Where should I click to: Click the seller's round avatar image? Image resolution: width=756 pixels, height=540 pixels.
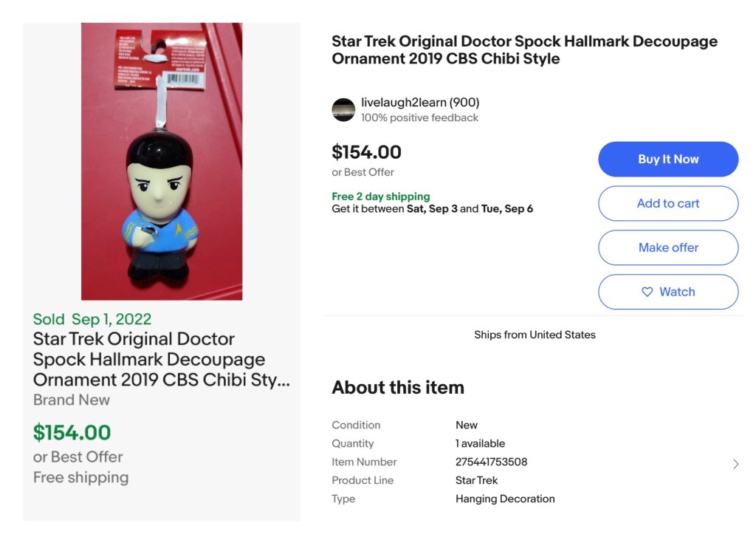[x=343, y=109]
